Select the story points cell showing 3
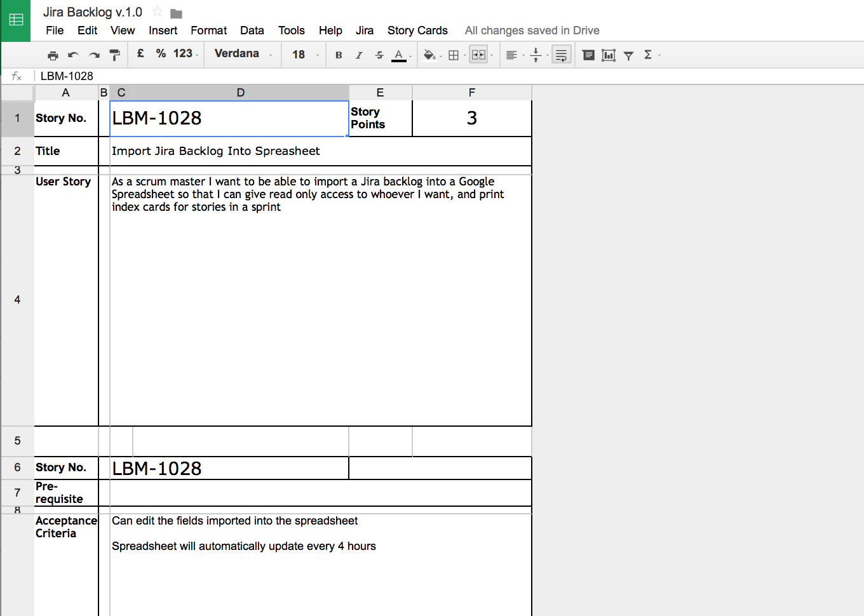The width and height of the screenshot is (864, 616). point(471,118)
